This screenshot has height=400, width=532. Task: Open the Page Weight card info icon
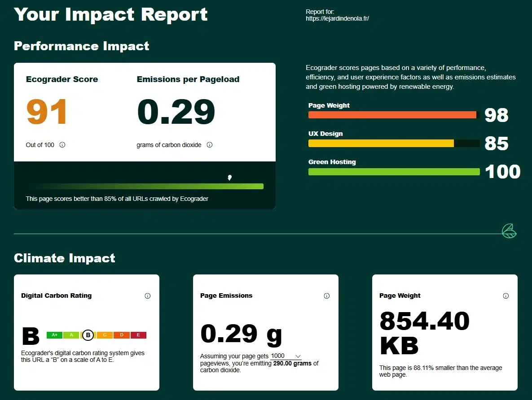click(506, 296)
